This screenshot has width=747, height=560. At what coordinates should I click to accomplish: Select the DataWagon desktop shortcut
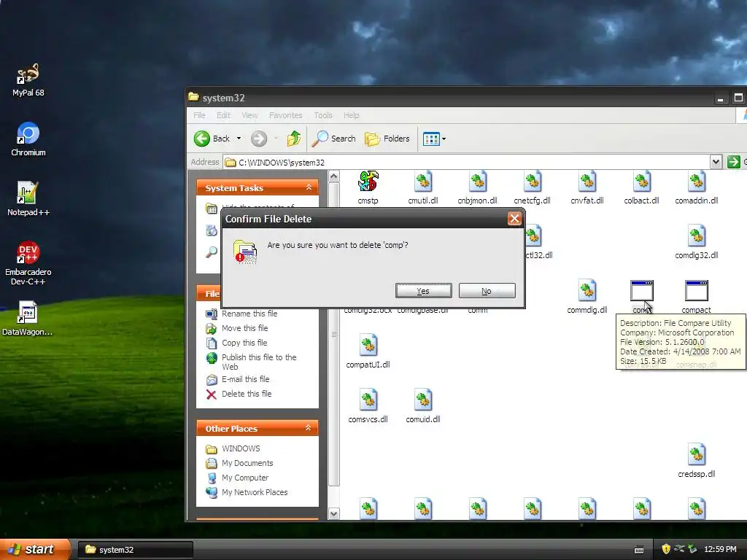(27, 319)
